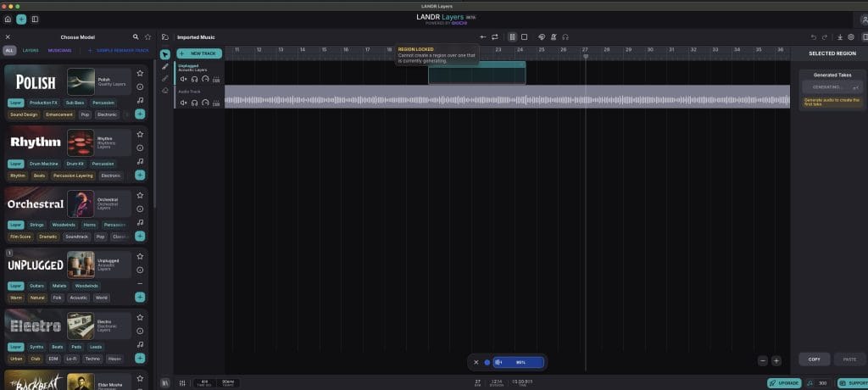Mute the Unplugged Acoustic Layers track
The width and height of the screenshot is (868, 390).
(184, 80)
